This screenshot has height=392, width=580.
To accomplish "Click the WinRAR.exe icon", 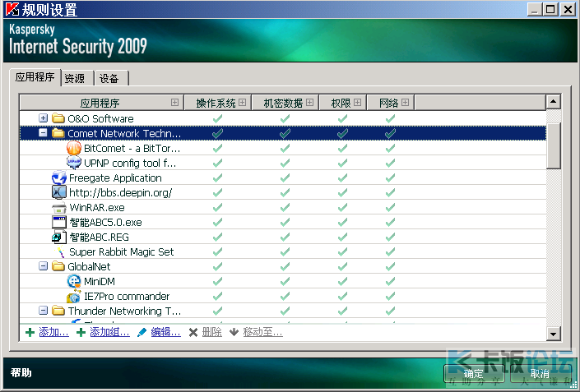I will [59, 207].
